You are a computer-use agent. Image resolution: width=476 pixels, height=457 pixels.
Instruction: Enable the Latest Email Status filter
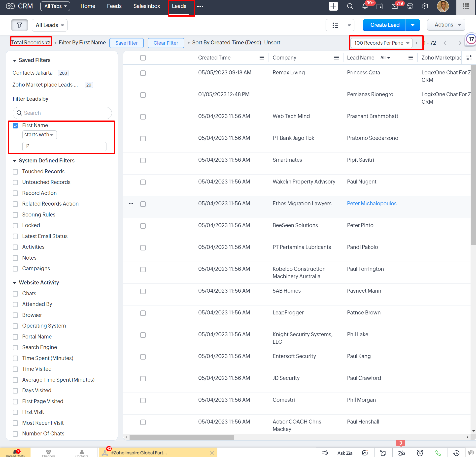tap(15, 236)
